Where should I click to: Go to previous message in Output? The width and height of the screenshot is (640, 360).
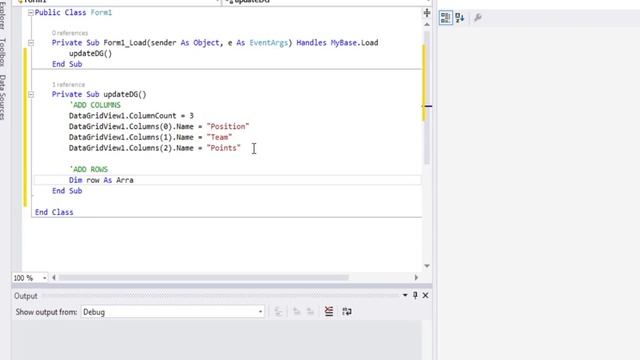[297, 312]
